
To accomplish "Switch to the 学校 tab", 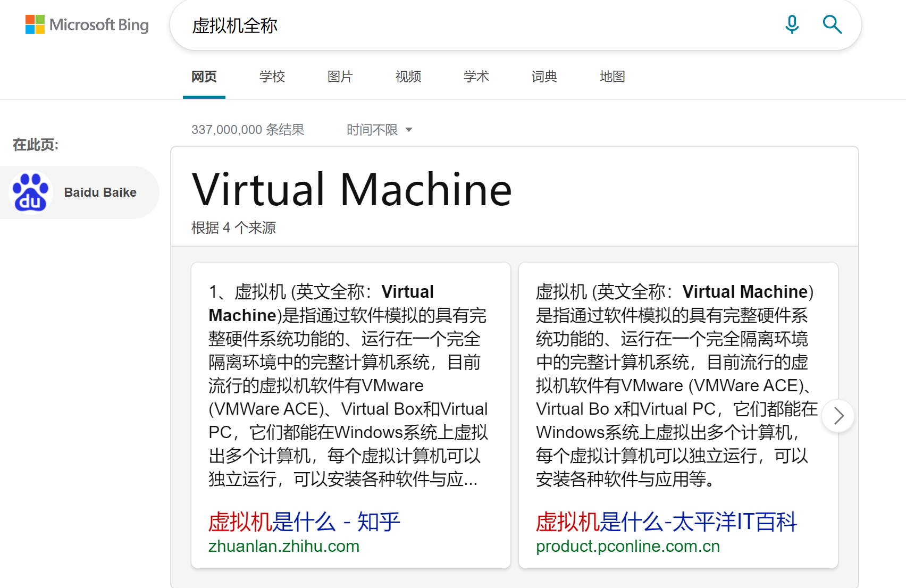I will click(x=272, y=77).
